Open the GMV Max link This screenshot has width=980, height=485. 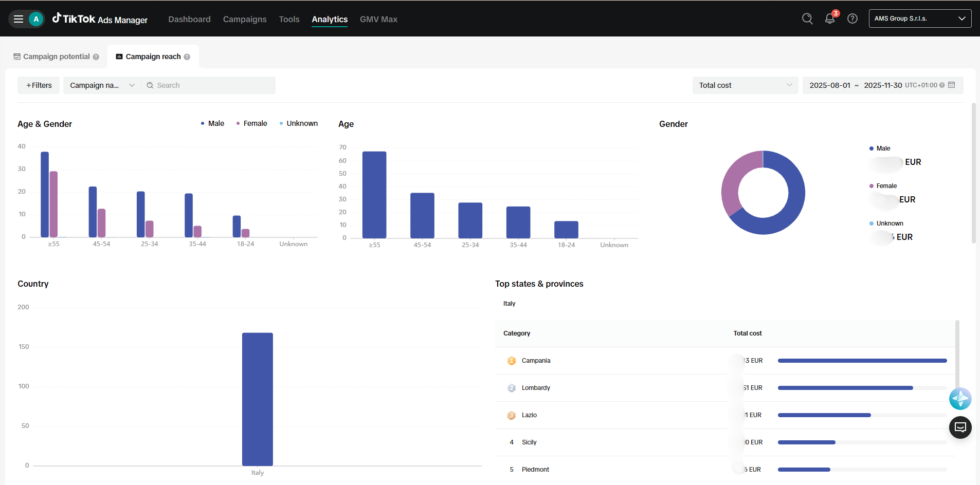[x=378, y=19]
